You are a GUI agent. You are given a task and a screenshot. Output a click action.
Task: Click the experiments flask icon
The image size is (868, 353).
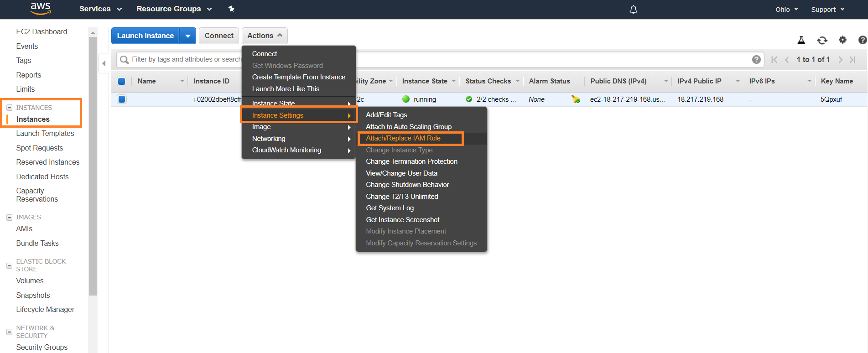801,40
